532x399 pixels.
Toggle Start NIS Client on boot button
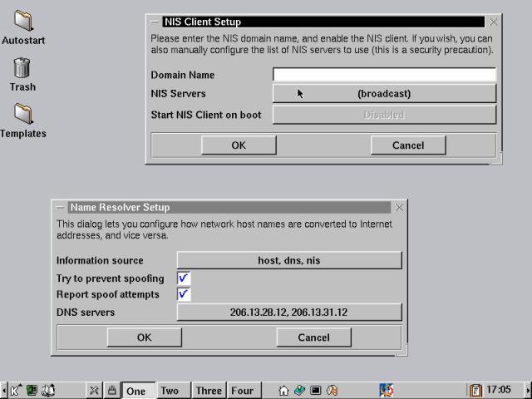click(x=383, y=115)
